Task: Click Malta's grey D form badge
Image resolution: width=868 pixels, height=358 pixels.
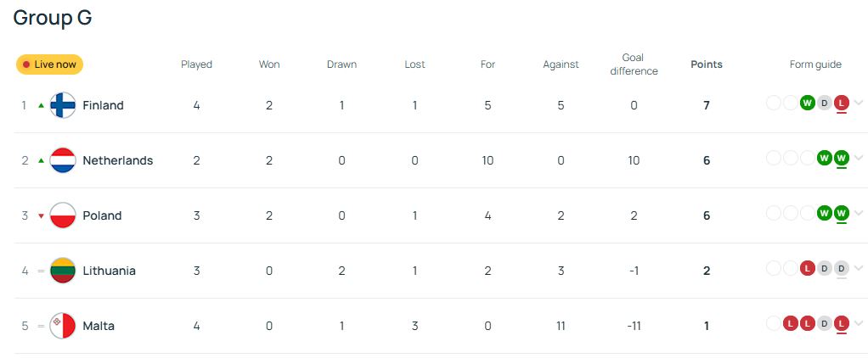Action: coord(825,324)
